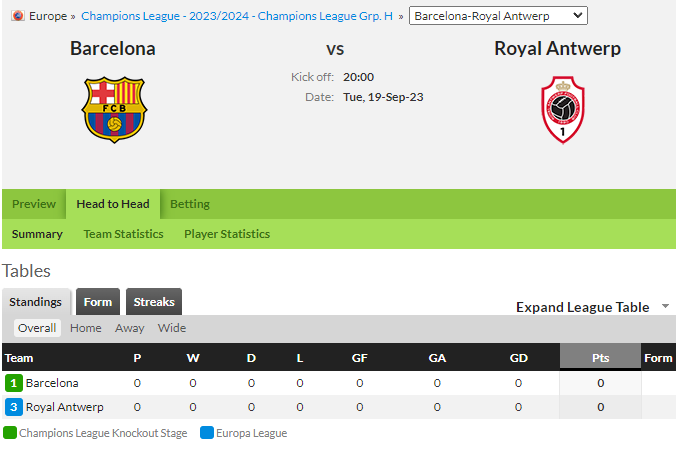The image size is (681, 450).
Task: Click Royal Antwerp's blue rank 3 badge
Action: tap(14, 407)
